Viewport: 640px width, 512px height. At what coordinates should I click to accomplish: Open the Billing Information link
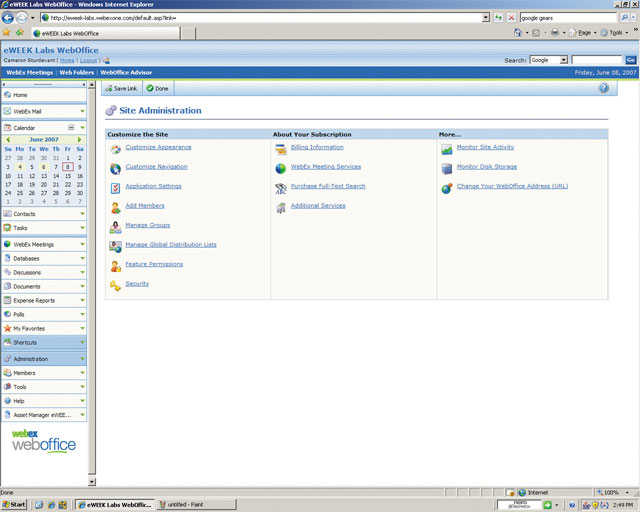pyautogui.click(x=317, y=147)
